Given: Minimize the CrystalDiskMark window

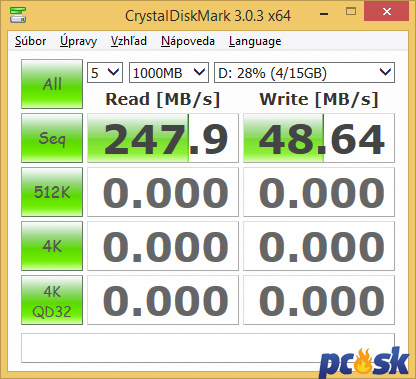Looking at the screenshot, I should (x=324, y=14).
